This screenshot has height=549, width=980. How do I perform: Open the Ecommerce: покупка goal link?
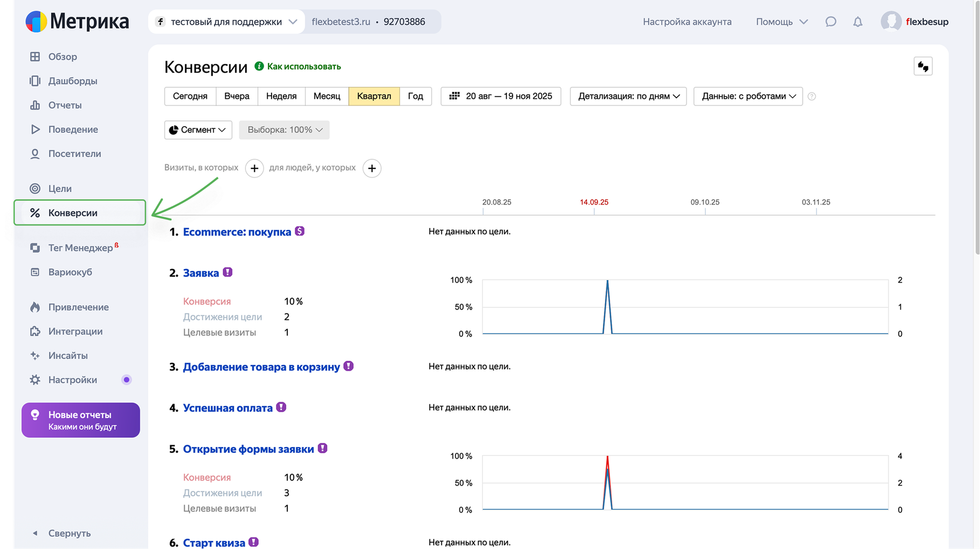237,232
